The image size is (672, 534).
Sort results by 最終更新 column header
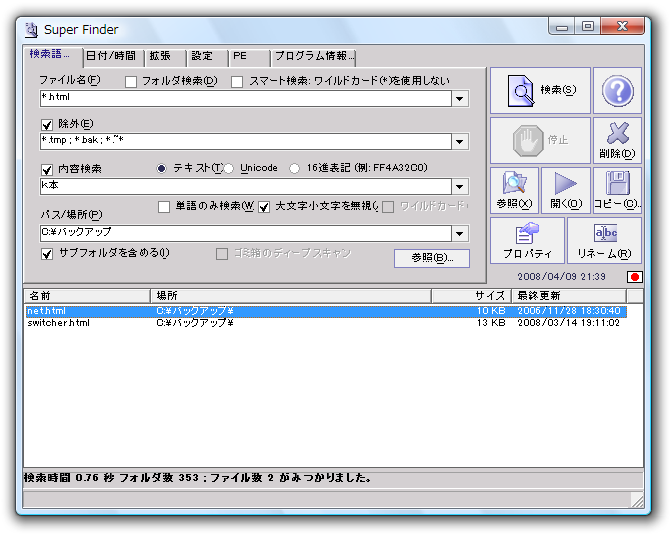click(569, 296)
